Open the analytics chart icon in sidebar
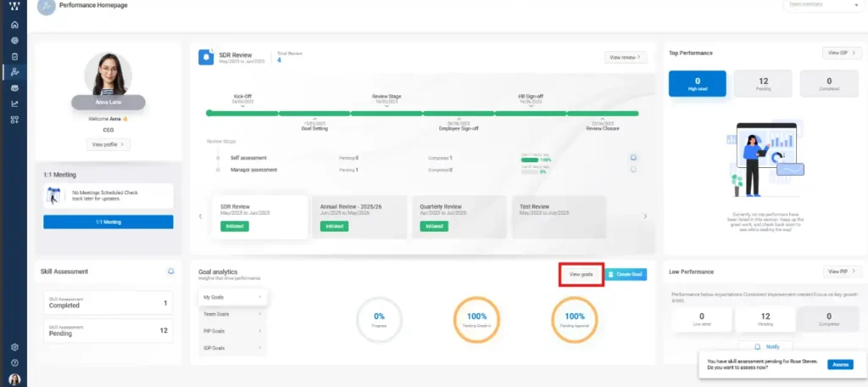 pos(14,104)
